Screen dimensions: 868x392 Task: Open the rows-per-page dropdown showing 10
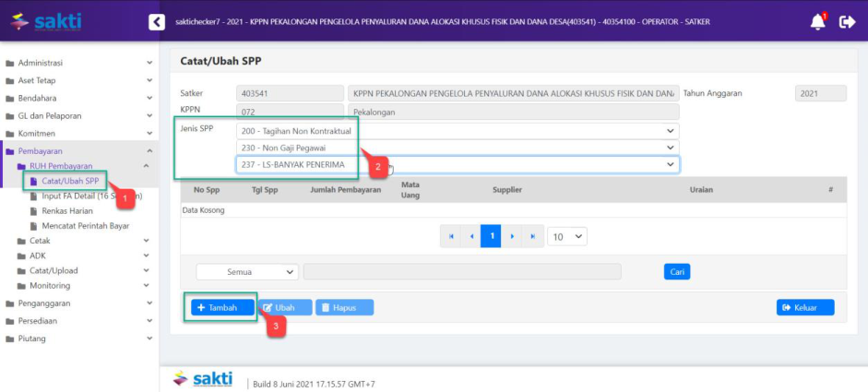[x=567, y=236]
